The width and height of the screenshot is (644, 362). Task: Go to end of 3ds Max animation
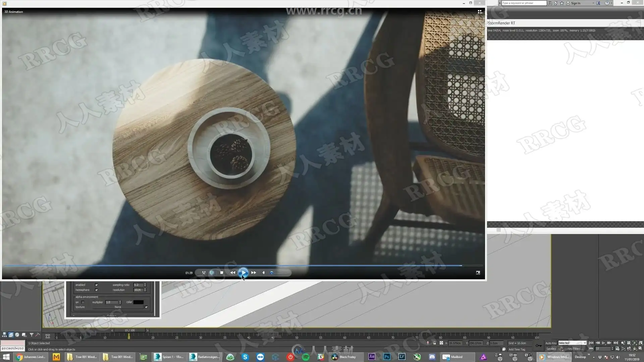pyautogui.click(x=615, y=343)
